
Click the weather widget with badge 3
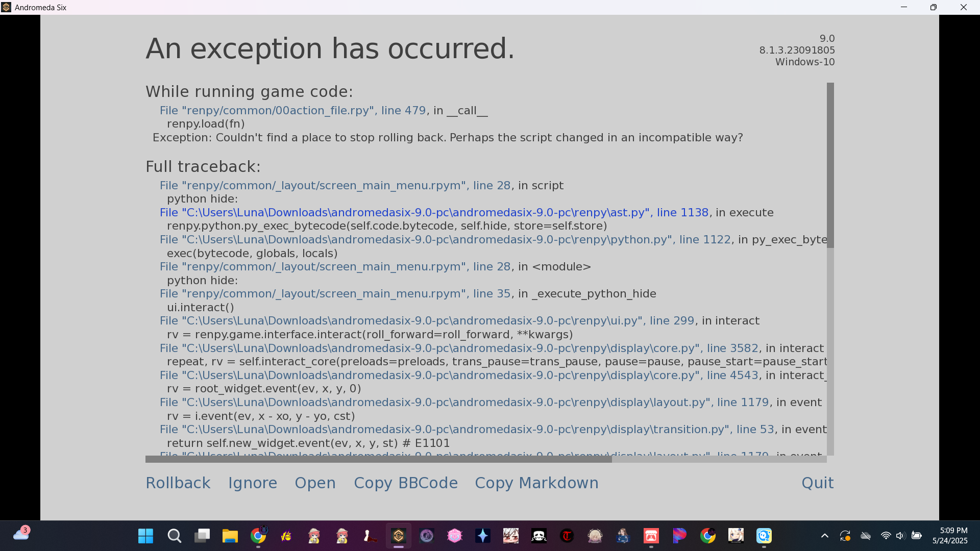(21, 534)
